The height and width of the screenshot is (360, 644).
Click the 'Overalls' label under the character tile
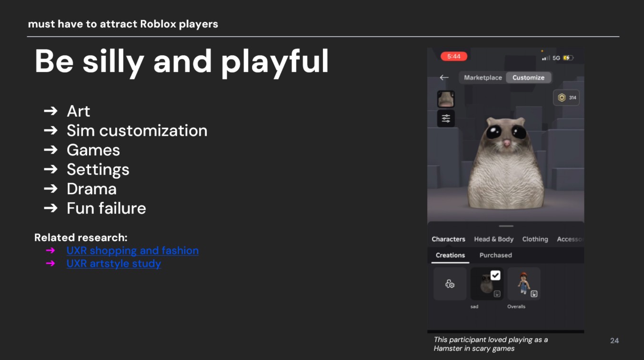pos(516,307)
